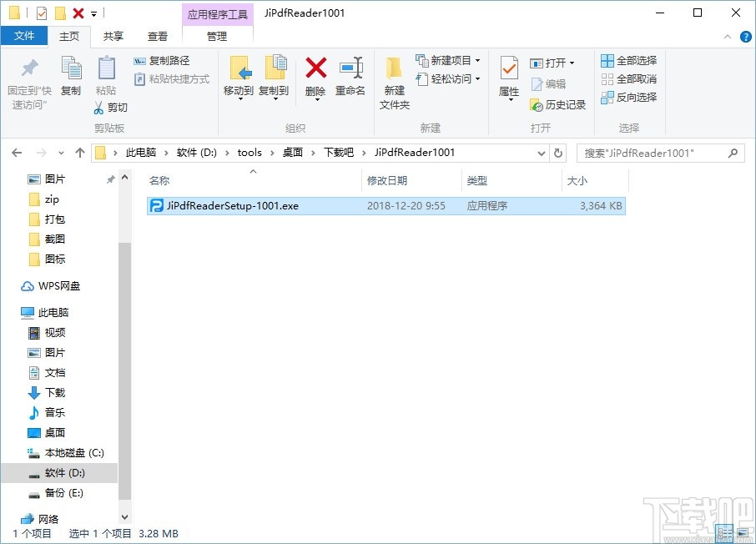The image size is (756, 544).
Task: Click Invert selection (反向选择)
Action: coord(628,98)
